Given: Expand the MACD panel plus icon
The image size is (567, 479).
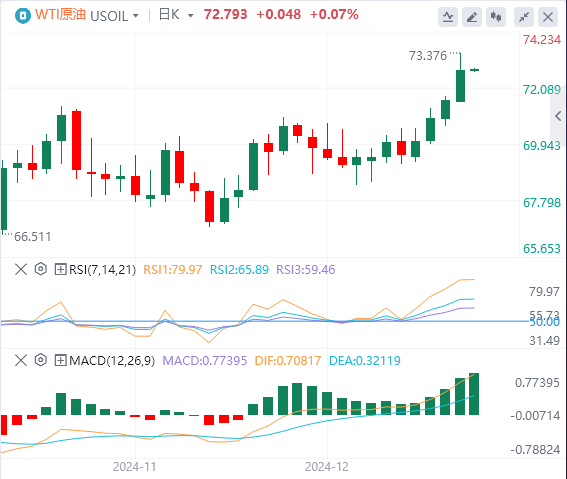Looking at the screenshot, I should click(60, 360).
